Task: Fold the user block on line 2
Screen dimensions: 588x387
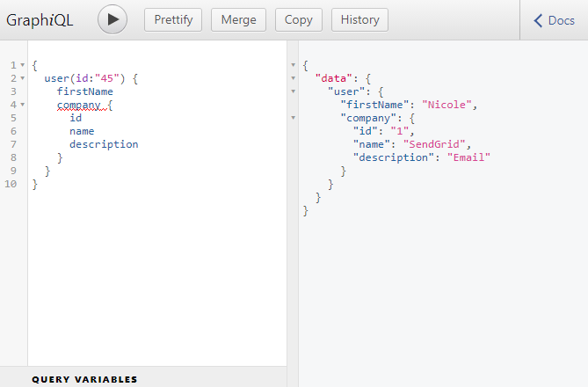Action: tap(22, 79)
